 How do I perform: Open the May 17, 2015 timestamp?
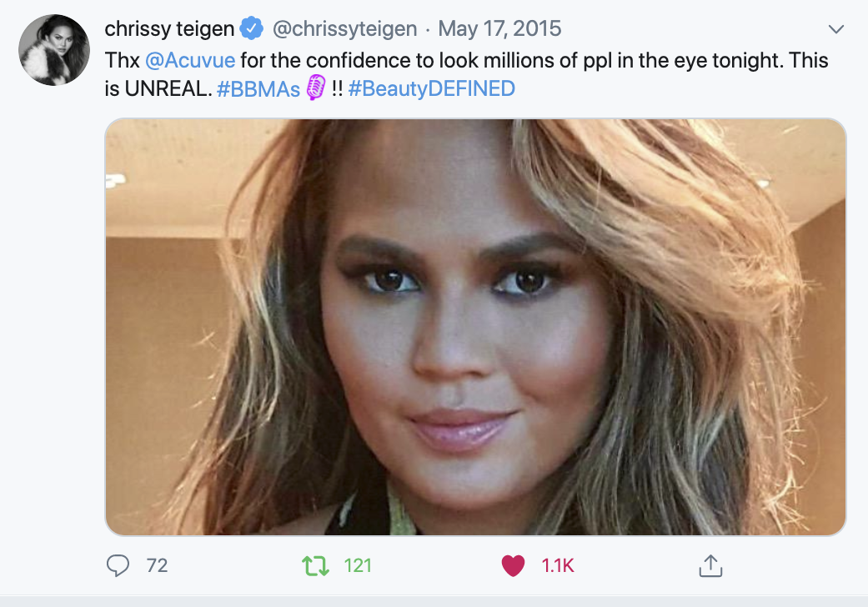pos(499,29)
